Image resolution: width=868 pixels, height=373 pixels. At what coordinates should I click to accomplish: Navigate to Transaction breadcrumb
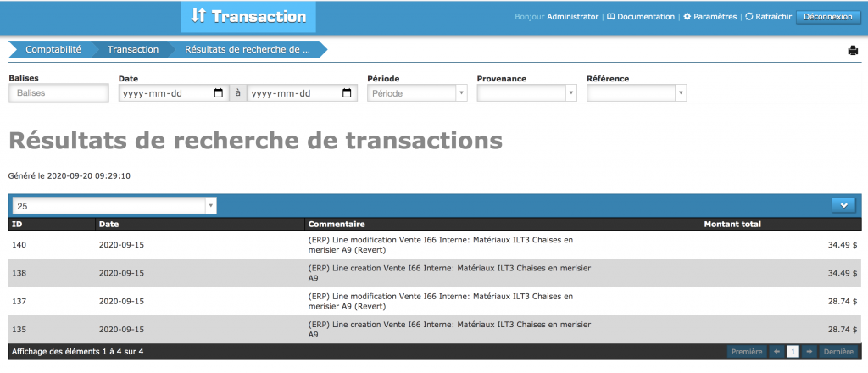[132, 50]
